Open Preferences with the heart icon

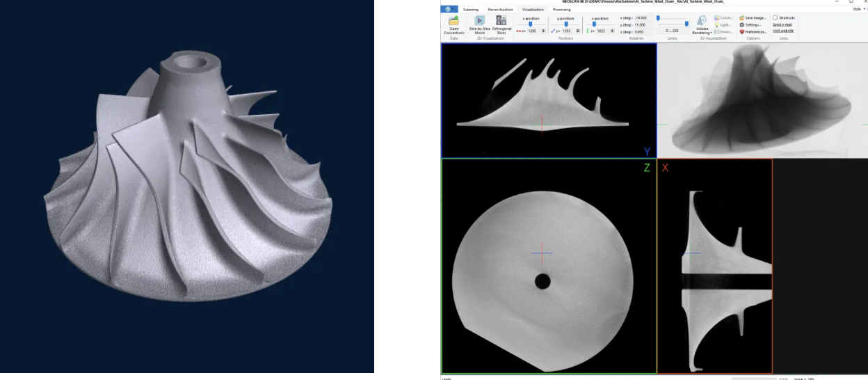pos(753,31)
